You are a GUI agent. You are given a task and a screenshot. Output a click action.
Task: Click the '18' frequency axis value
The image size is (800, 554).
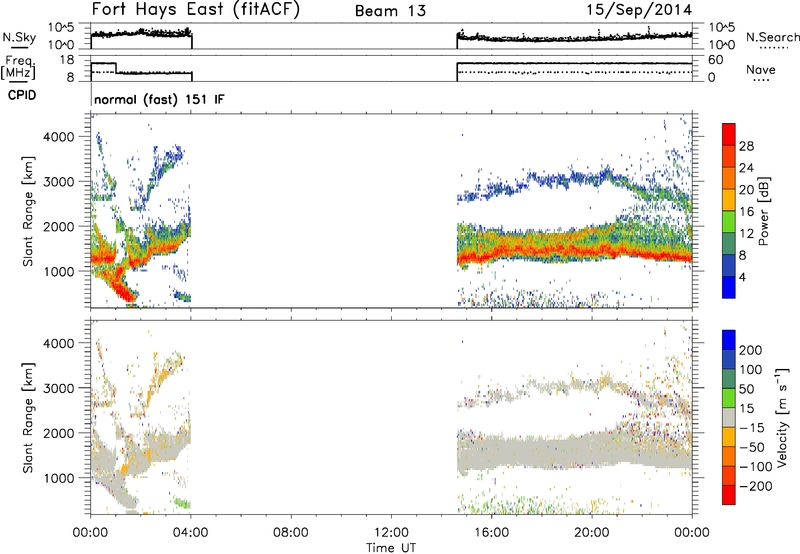[66, 60]
